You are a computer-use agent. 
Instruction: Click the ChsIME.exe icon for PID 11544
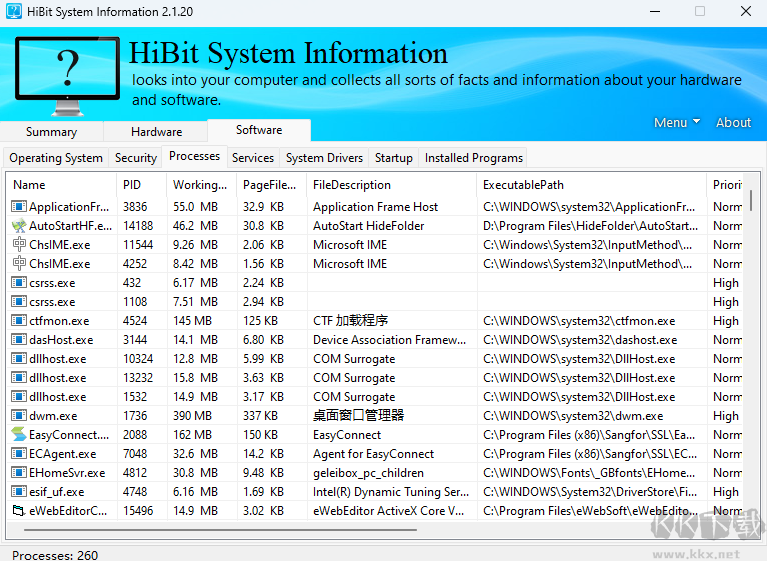[x=19, y=245]
